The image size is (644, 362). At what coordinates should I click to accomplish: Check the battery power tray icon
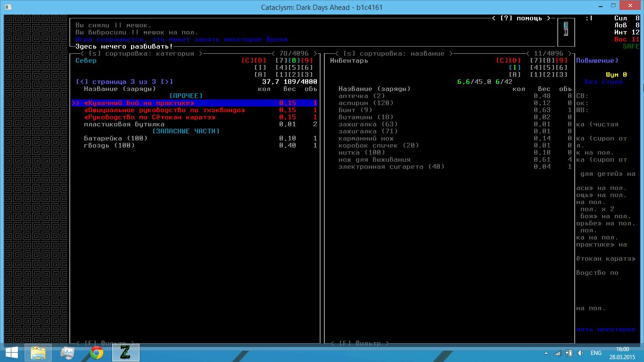pyautogui.click(x=569, y=353)
